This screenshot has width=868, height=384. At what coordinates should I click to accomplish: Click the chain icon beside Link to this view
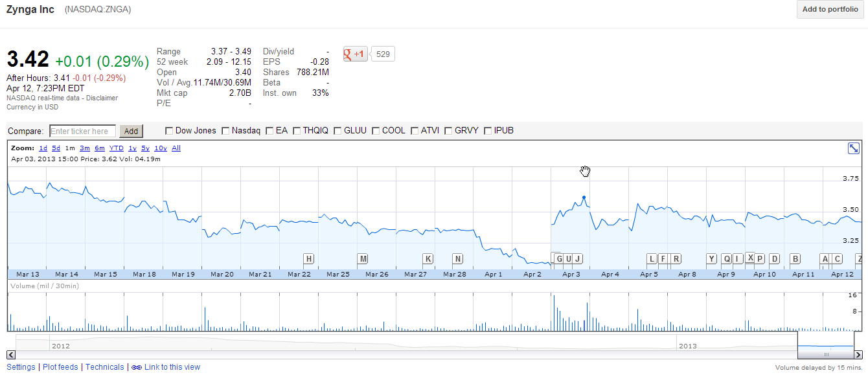coord(137,367)
